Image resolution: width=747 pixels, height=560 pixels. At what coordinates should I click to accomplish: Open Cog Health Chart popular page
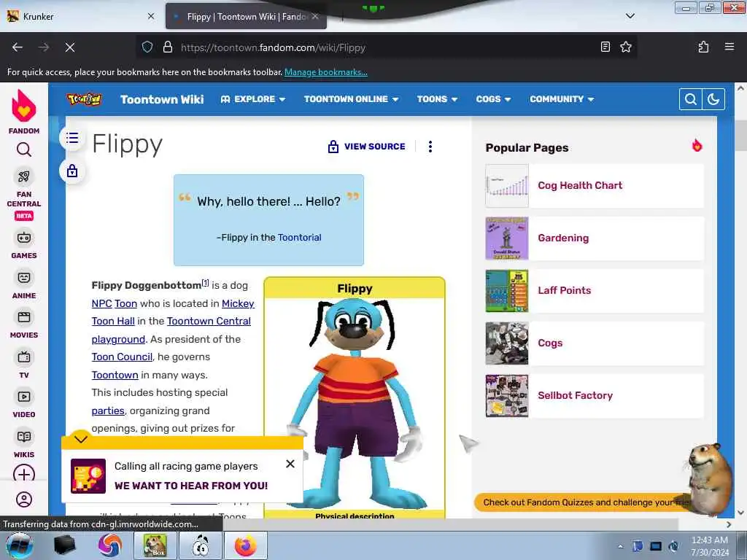[595, 185]
